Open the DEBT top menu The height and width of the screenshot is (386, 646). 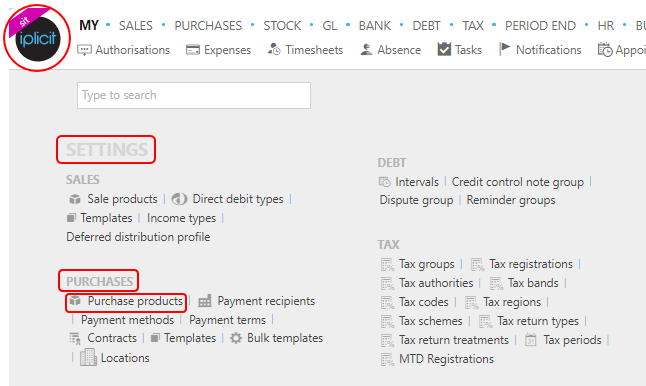(426, 26)
